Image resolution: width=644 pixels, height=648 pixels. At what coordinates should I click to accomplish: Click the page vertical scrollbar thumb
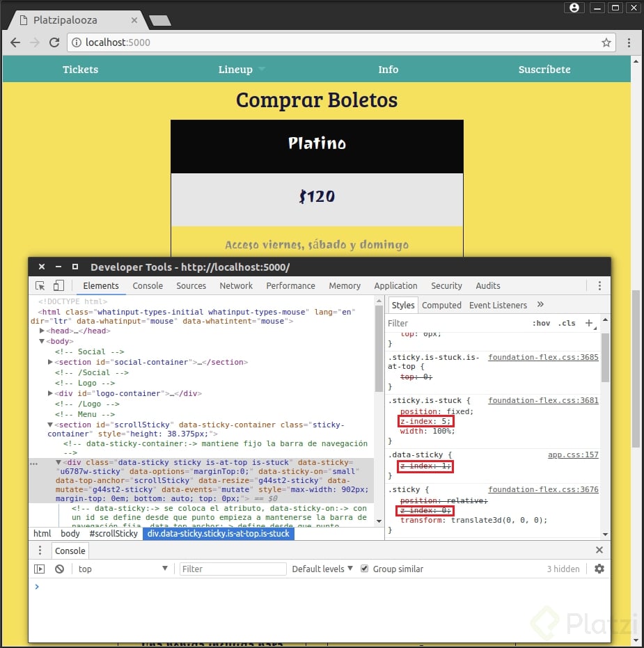[636, 369]
